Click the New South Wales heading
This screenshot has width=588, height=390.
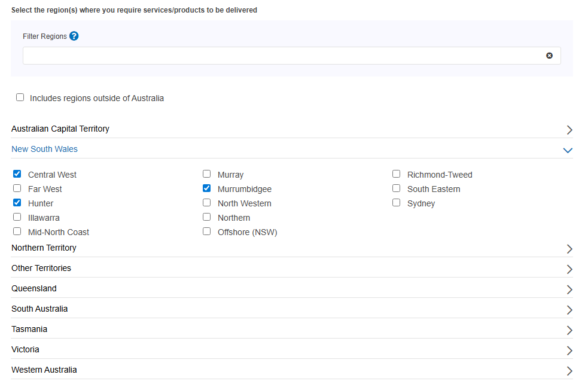click(x=45, y=150)
